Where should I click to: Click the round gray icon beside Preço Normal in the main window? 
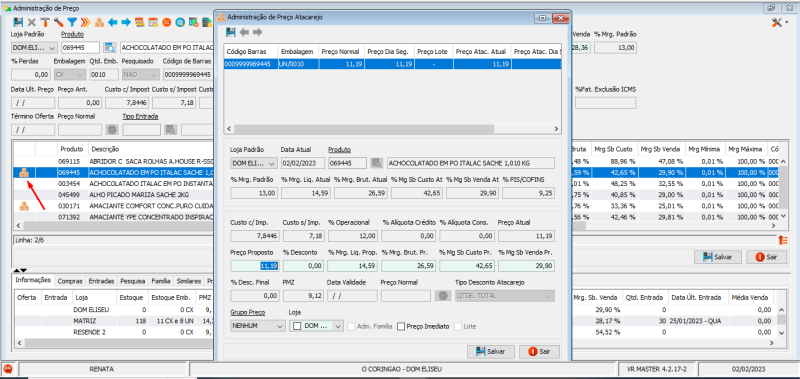[x=112, y=130]
